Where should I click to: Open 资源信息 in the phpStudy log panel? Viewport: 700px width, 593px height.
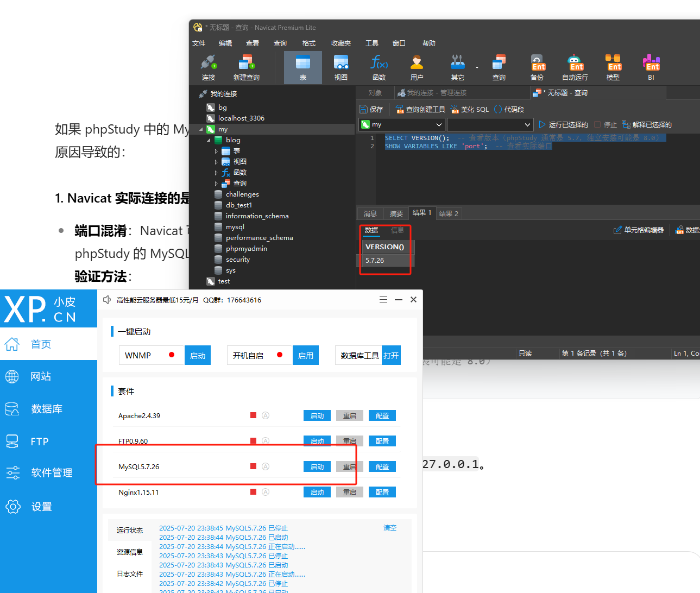click(130, 552)
